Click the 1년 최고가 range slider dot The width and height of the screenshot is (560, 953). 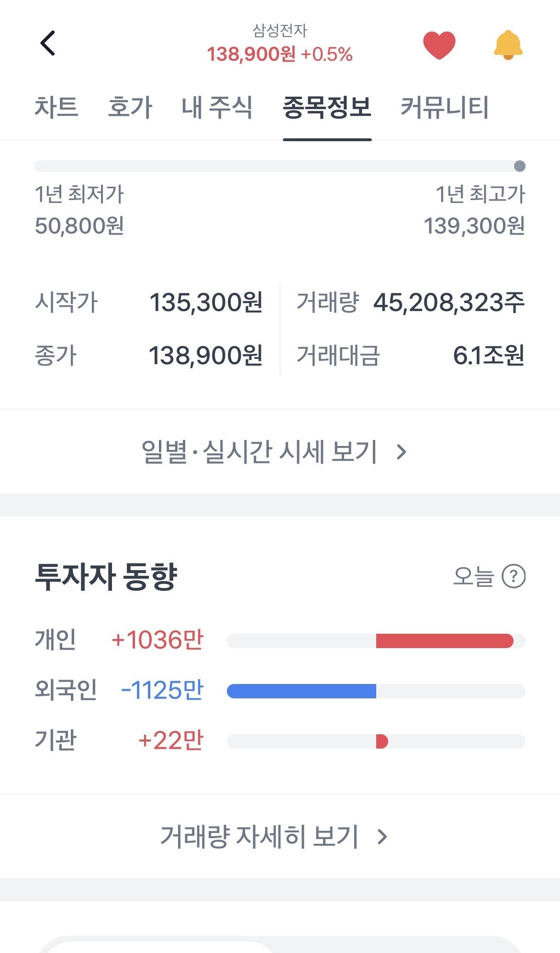click(519, 166)
